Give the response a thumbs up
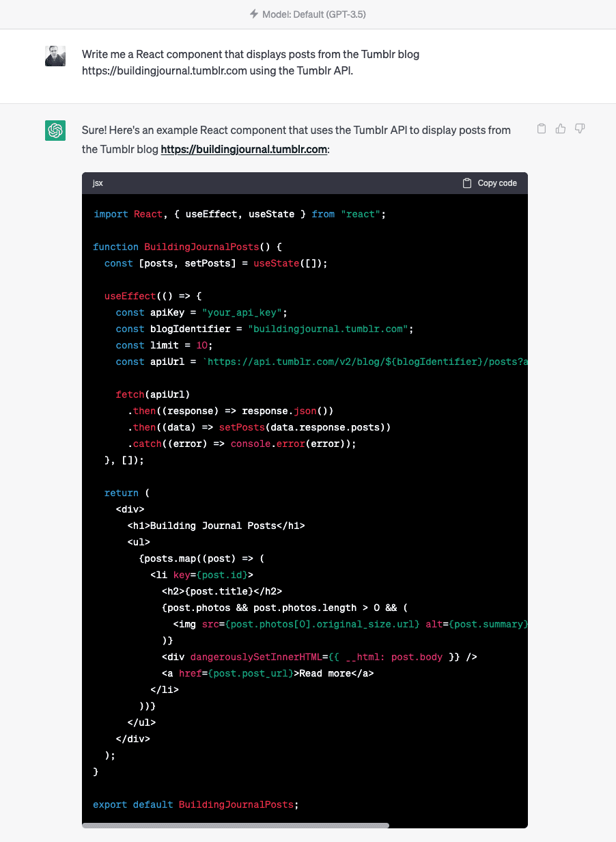 click(x=561, y=128)
